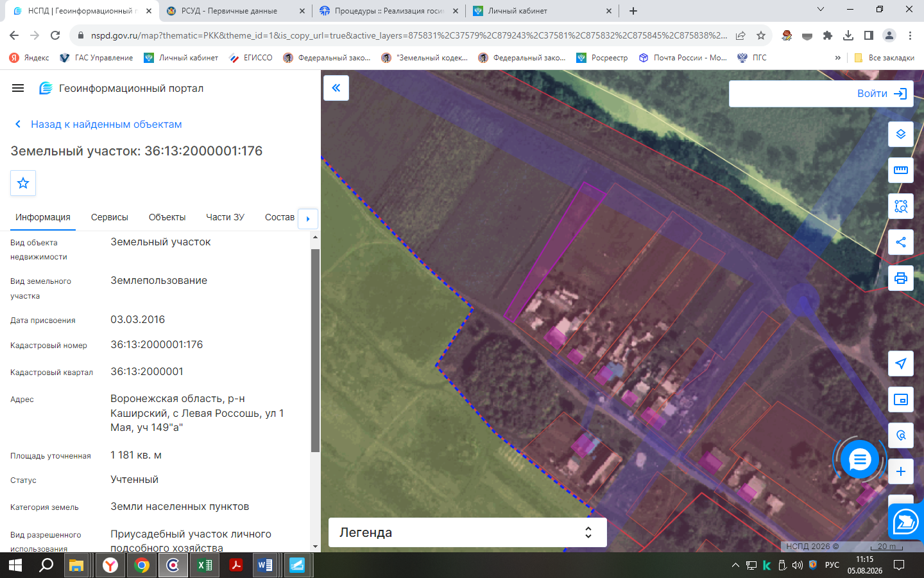Image resolution: width=924 pixels, height=578 pixels.
Task: Click the address bar URL field
Action: [409, 35]
